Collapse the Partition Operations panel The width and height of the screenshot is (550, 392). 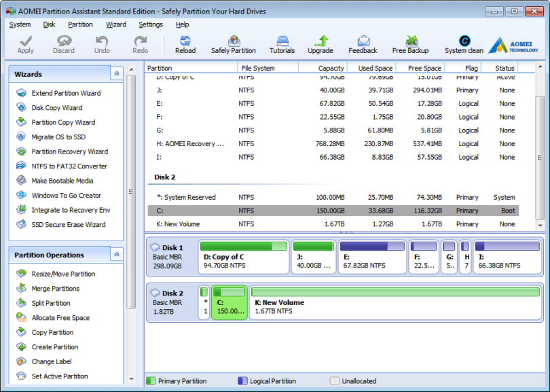coord(116,255)
